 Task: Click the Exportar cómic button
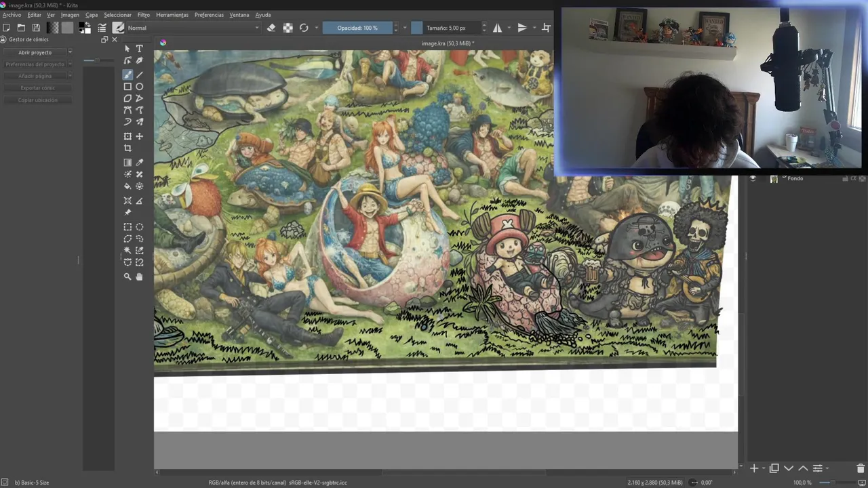[38, 88]
